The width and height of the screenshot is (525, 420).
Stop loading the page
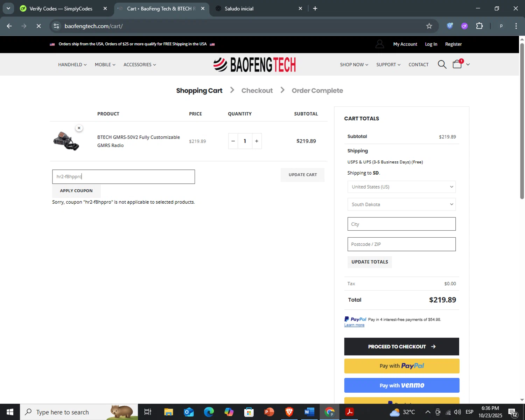tap(39, 26)
